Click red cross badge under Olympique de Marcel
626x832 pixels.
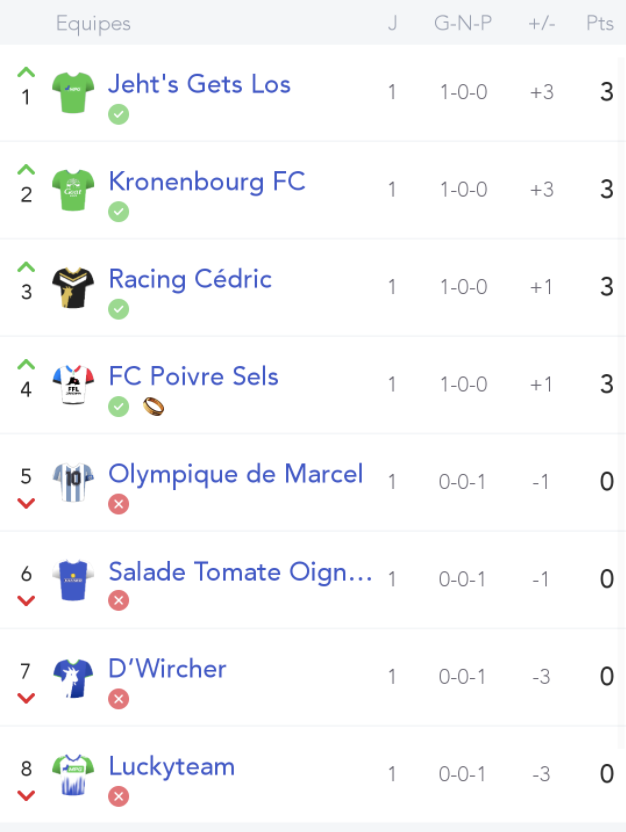[118, 504]
